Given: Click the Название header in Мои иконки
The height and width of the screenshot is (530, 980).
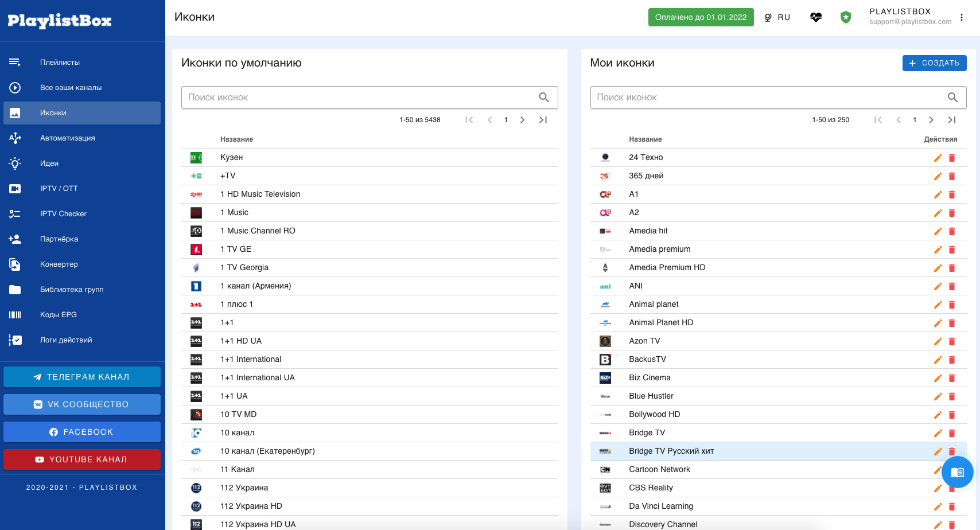Looking at the screenshot, I should coord(645,139).
